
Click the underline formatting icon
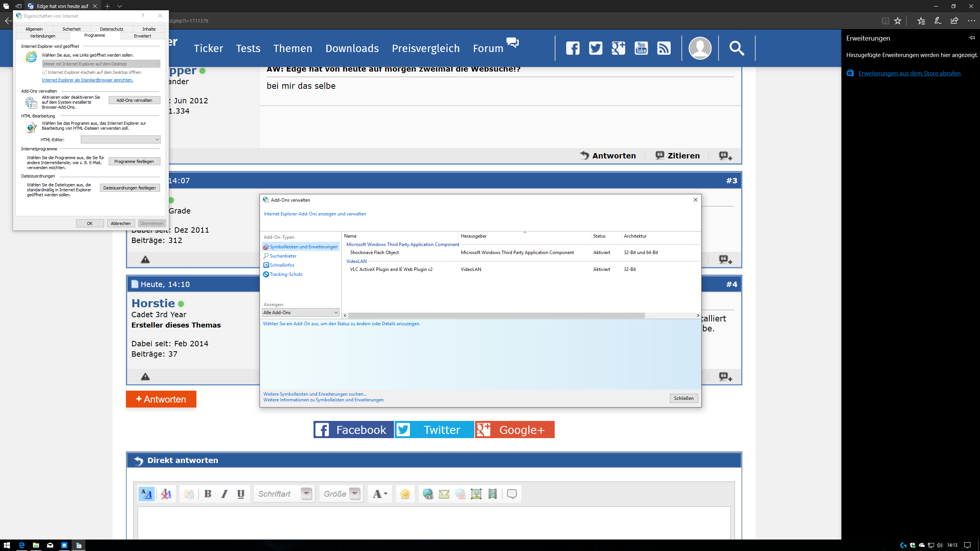(241, 494)
